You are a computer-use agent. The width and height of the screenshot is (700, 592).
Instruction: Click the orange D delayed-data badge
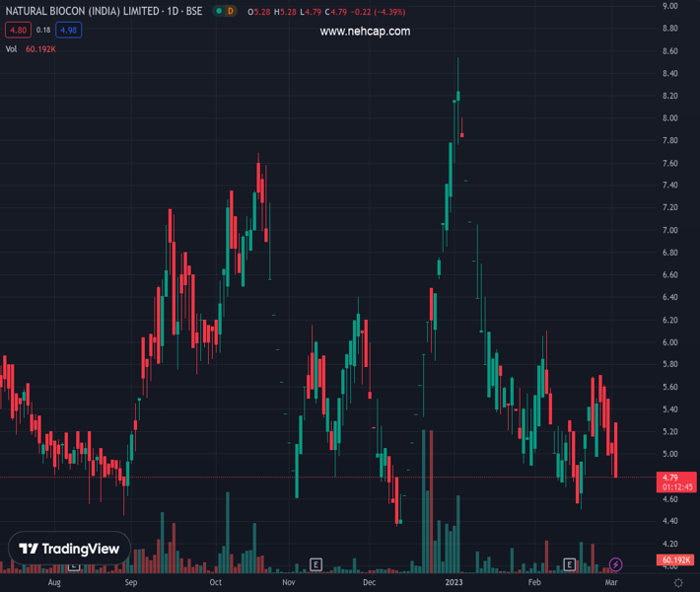[x=230, y=11]
